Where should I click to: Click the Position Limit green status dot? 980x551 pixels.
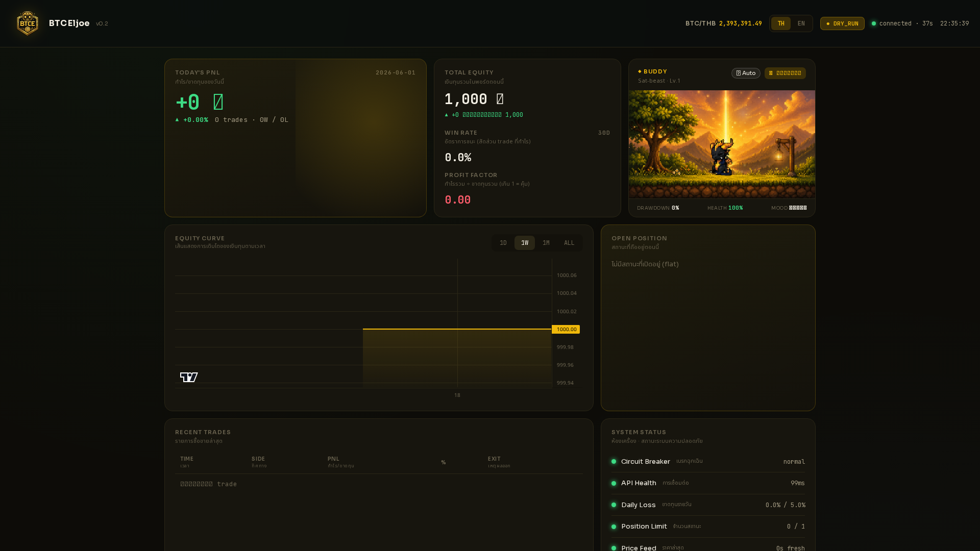(x=614, y=527)
